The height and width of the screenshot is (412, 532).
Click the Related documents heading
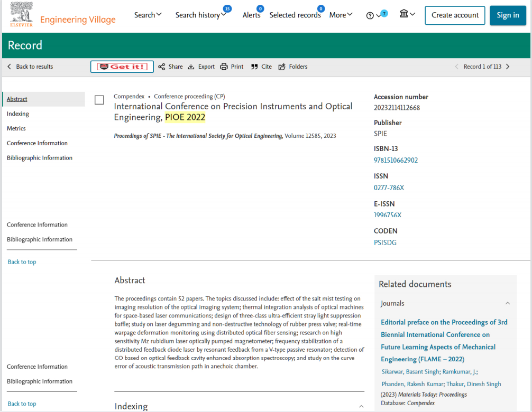[x=415, y=284]
